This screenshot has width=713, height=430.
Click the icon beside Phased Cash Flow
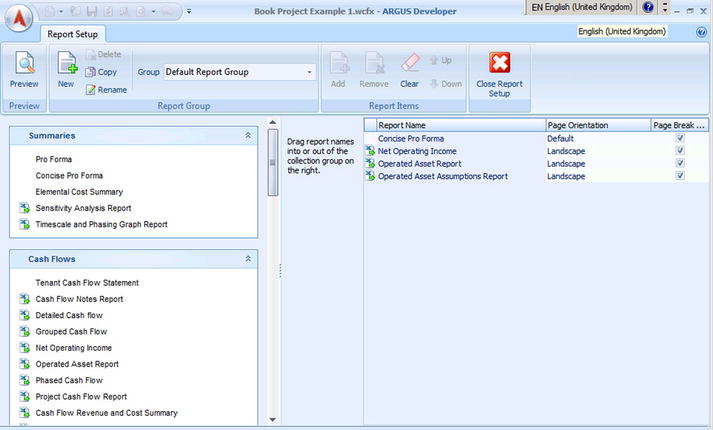[25, 380]
